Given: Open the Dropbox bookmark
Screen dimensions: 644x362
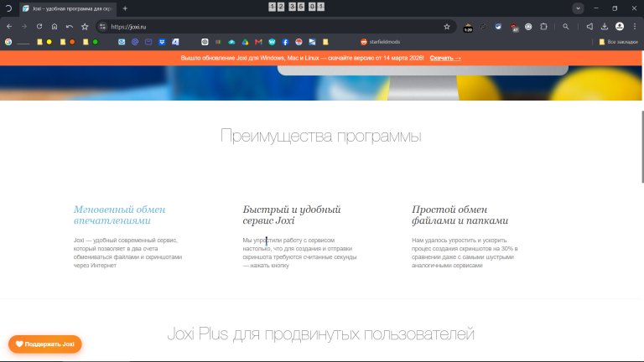Looking at the screenshot, I should [162, 42].
